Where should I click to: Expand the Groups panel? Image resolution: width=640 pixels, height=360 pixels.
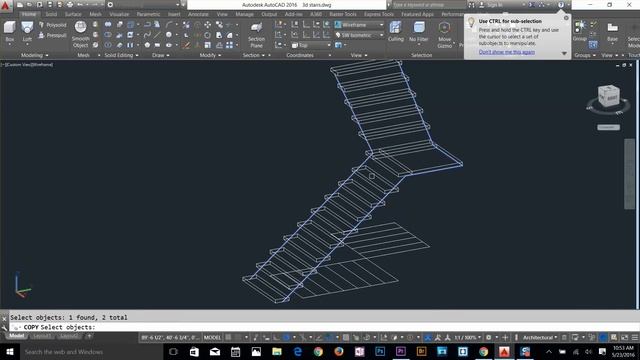click(584, 55)
